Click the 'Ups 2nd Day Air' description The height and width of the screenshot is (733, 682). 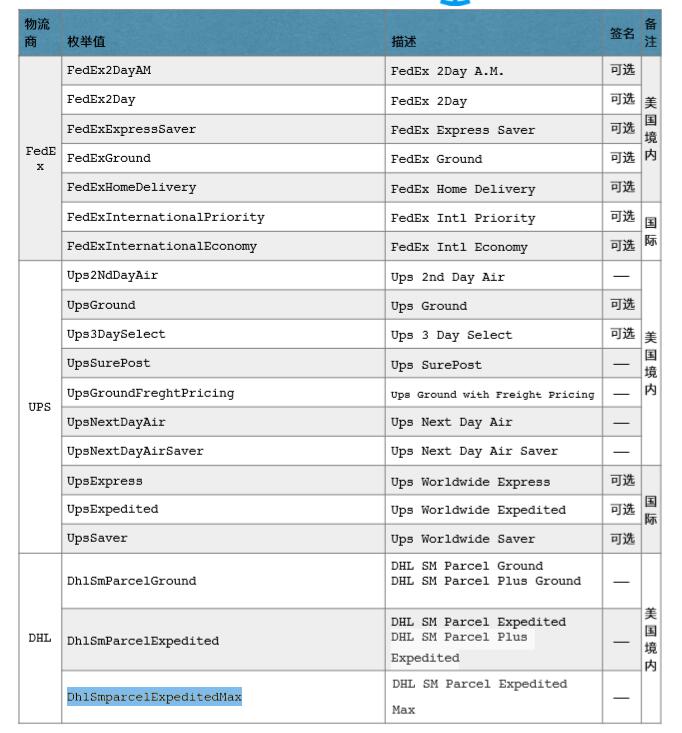click(x=448, y=277)
